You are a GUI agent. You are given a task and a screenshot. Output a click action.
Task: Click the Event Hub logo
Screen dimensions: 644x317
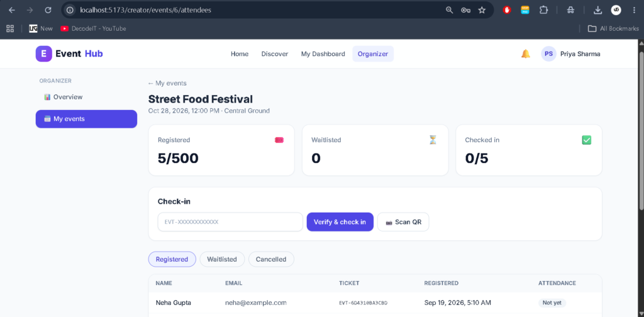(x=69, y=53)
